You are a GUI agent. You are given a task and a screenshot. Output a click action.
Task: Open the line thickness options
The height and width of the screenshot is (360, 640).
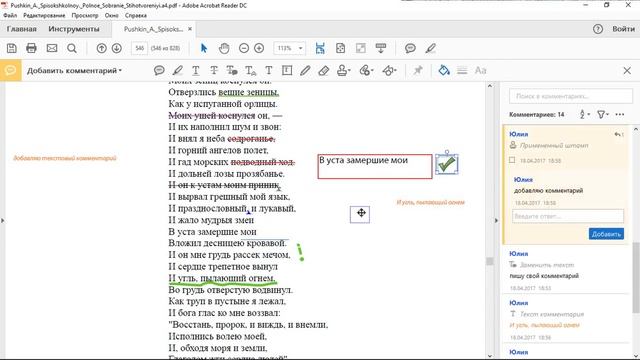pyautogui.click(x=462, y=71)
